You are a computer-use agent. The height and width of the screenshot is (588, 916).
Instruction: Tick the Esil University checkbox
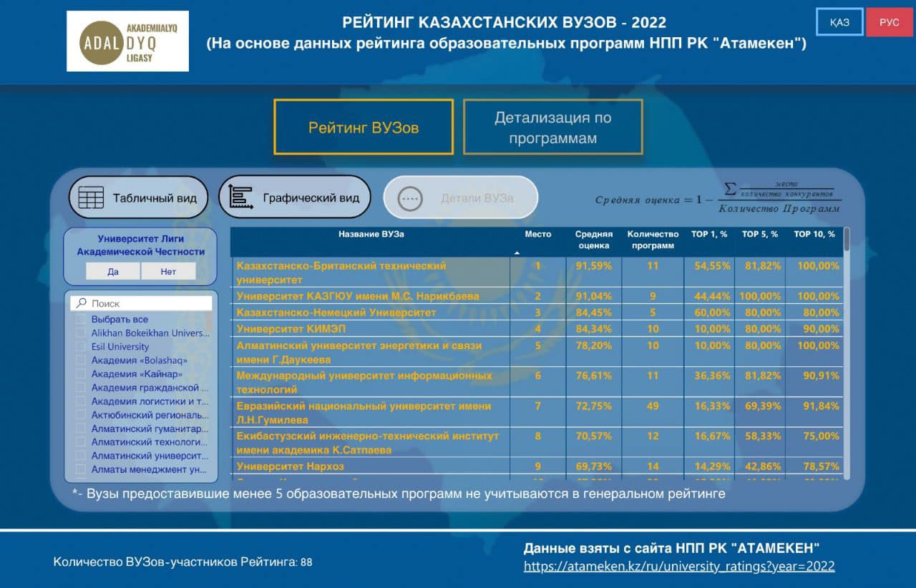tap(81, 347)
